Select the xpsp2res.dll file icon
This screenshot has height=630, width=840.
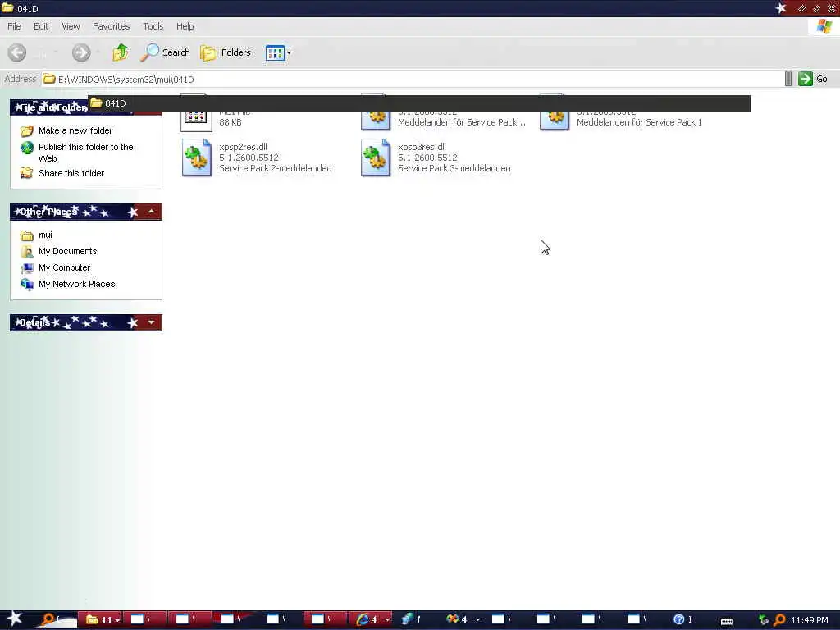196,157
